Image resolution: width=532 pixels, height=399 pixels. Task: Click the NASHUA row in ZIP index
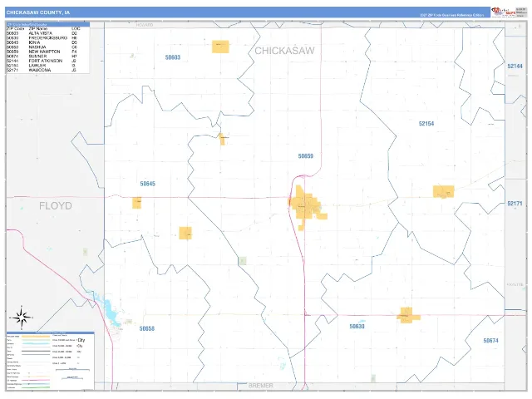(42, 47)
